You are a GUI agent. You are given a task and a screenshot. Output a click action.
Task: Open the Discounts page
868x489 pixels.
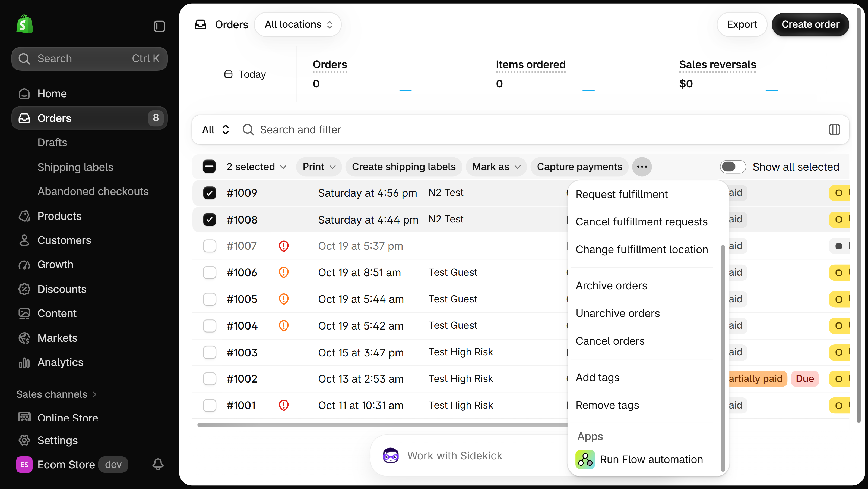click(x=89, y=289)
